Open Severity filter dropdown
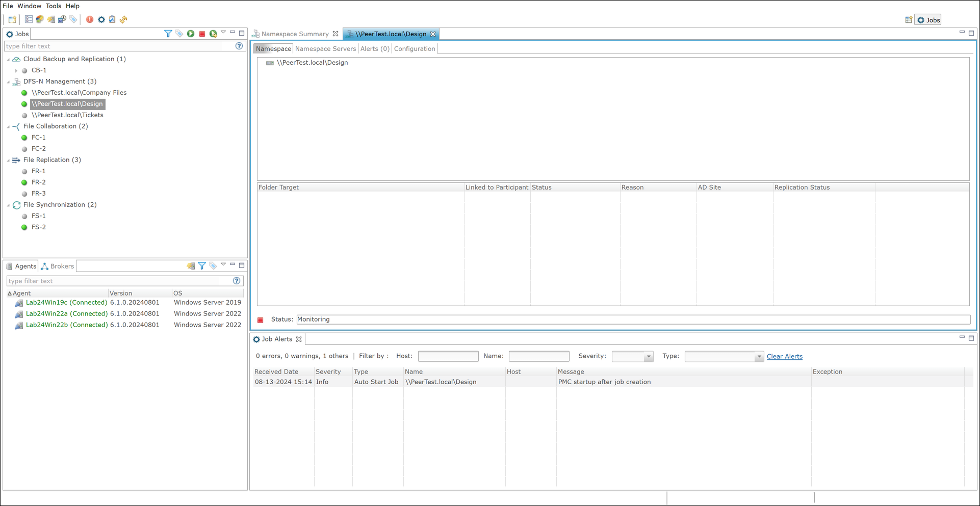This screenshot has width=980, height=506. (648, 357)
